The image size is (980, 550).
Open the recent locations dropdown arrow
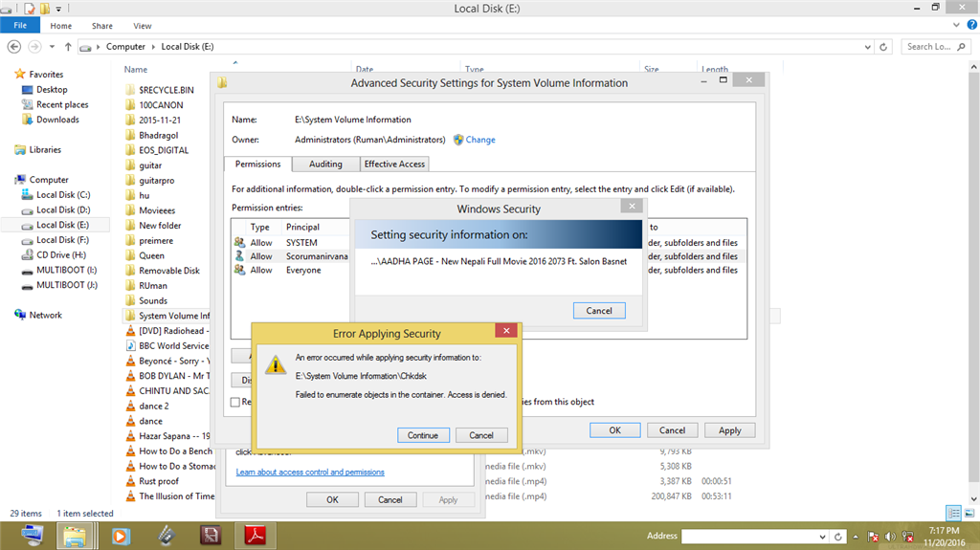click(x=53, y=46)
